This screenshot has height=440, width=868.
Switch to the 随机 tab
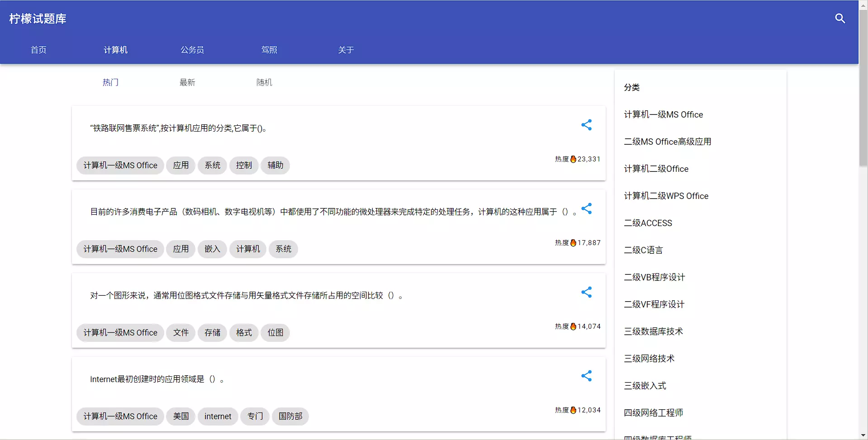(264, 82)
